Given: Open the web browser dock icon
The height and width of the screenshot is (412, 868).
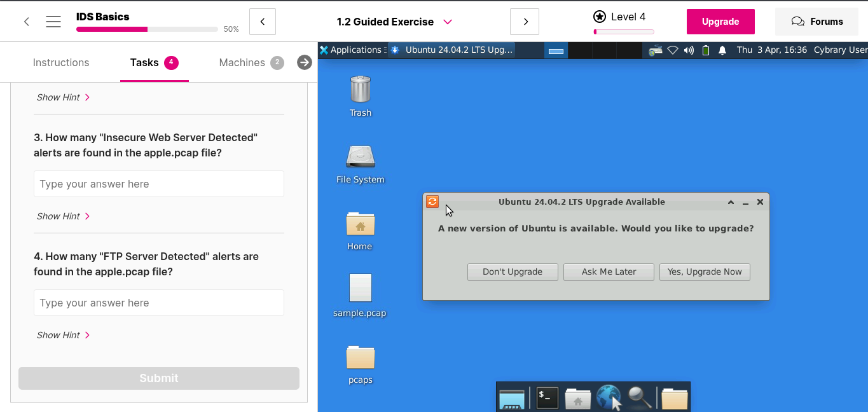Looking at the screenshot, I should (x=609, y=398).
